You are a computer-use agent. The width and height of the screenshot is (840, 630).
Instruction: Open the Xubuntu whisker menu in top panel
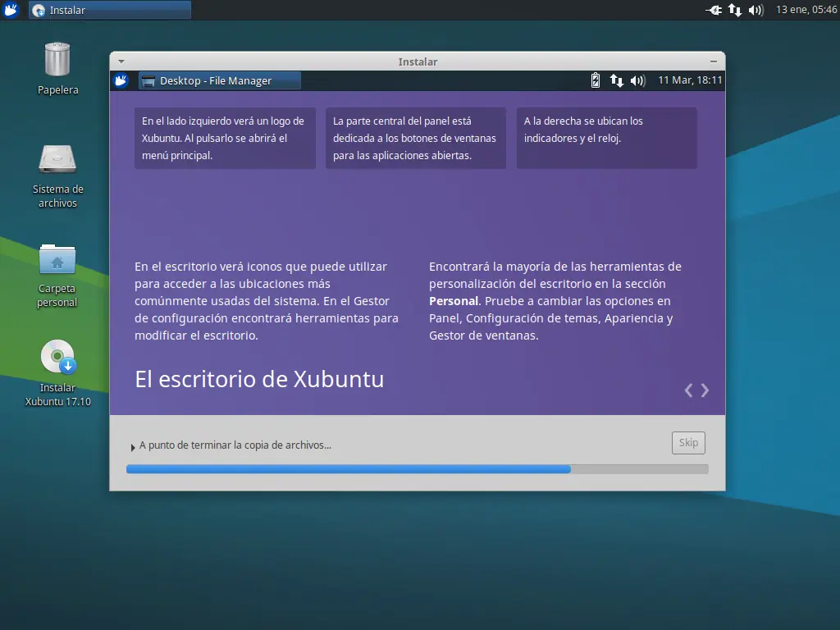[x=11, y=10]
